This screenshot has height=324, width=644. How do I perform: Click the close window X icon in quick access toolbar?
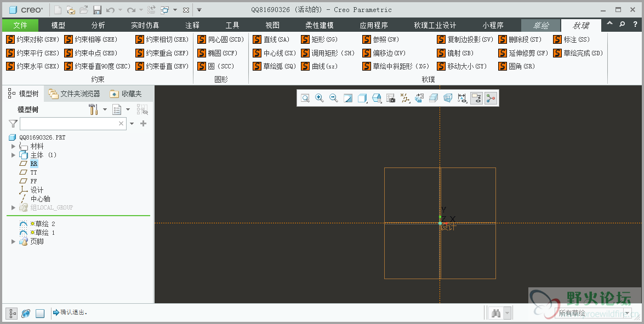(186, 10)
